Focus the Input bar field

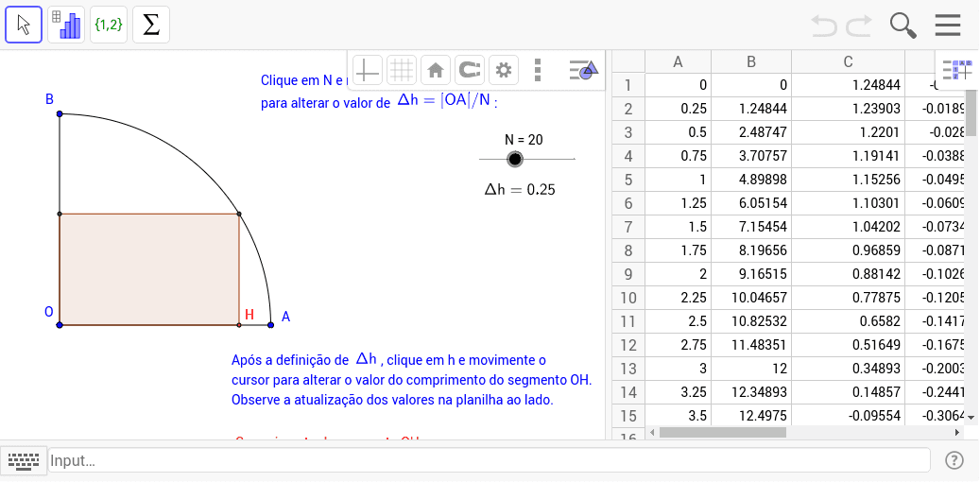[x=490, y=461]
